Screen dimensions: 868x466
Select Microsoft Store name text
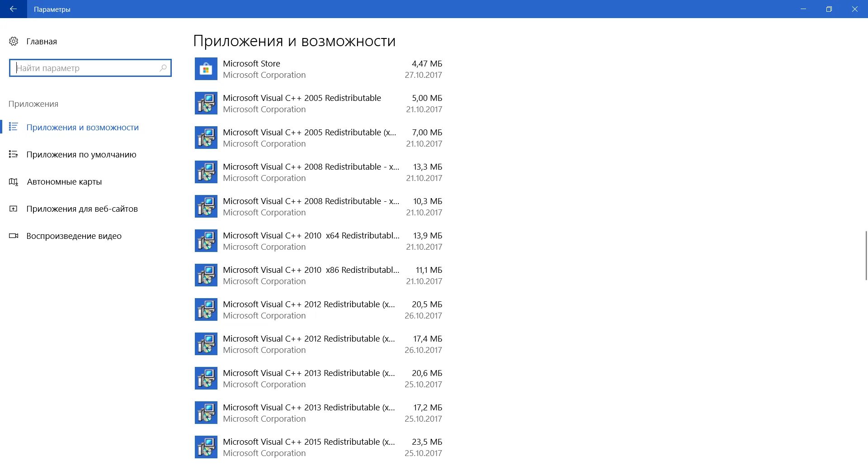[251, 63]
